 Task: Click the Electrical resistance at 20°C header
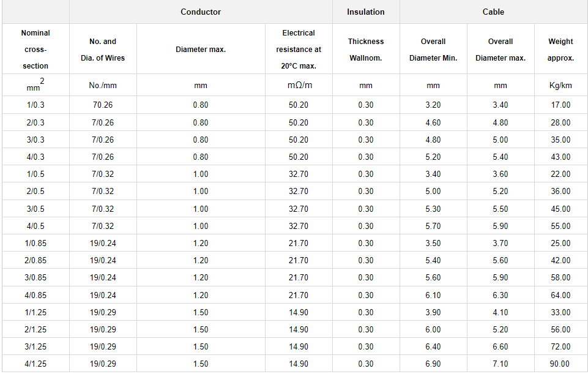[299, 50]
